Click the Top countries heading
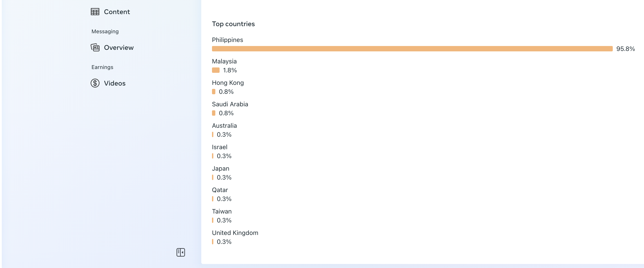Viewport: 644px width, 268px height. pyautogui.click(x=233, y=24)
